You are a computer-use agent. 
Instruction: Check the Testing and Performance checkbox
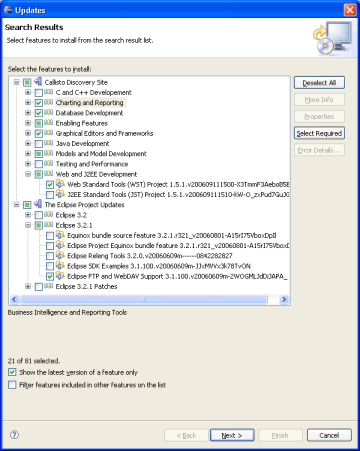coord(39,164)
